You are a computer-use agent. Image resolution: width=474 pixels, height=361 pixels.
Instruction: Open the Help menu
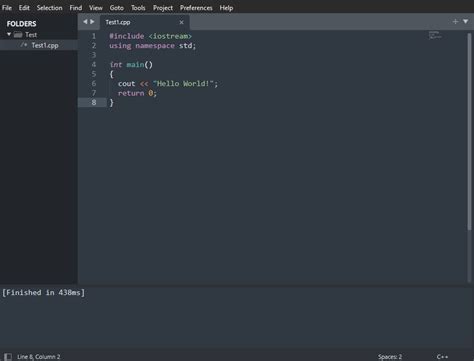click(226, 8)
